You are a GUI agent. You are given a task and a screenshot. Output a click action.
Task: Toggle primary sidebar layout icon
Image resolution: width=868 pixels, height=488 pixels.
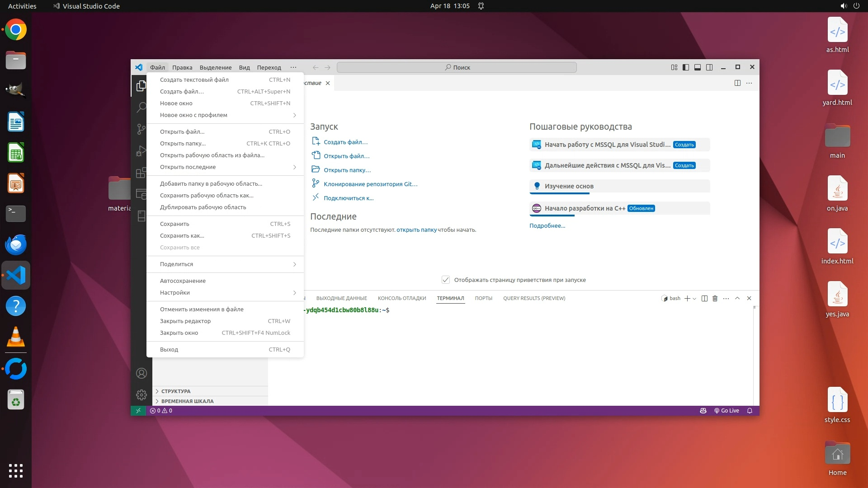tap(686, 67)
